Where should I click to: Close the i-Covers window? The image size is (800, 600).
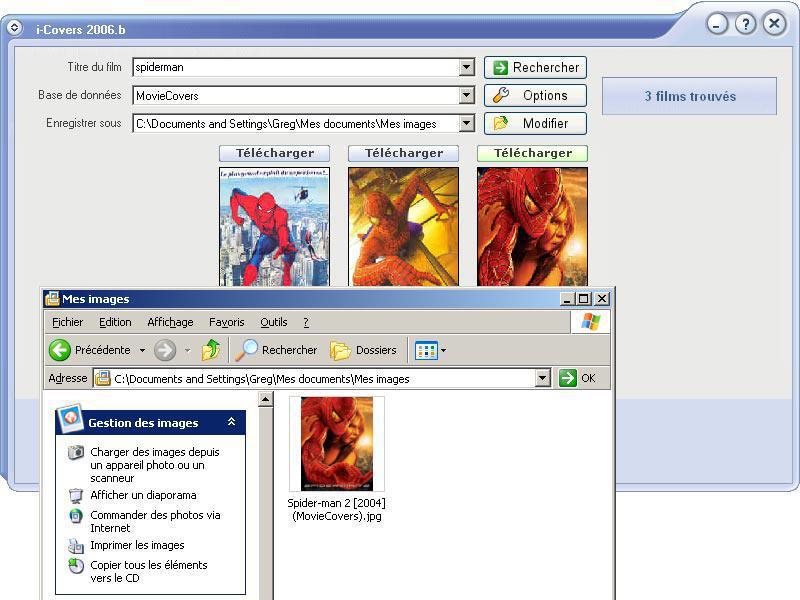(774, 23)
